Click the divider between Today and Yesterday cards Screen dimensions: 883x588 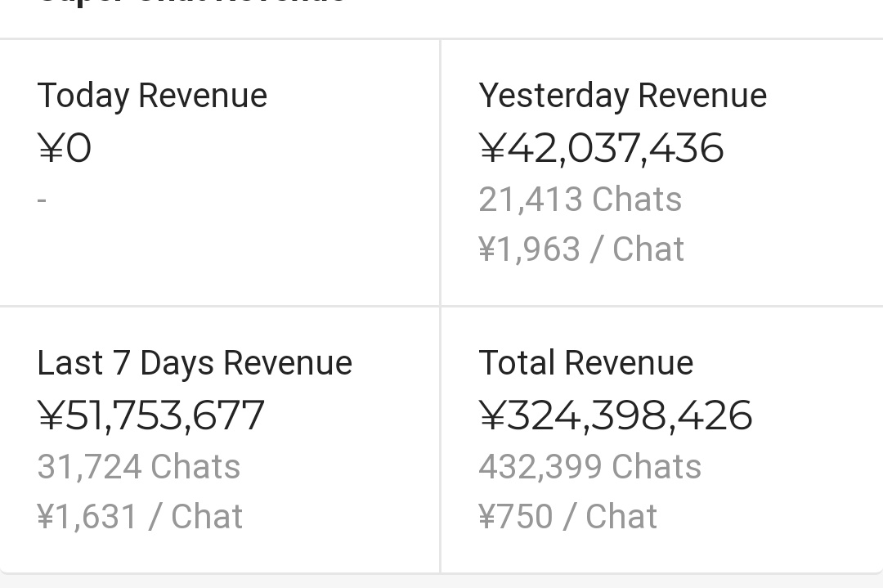[x=440, y=172]
